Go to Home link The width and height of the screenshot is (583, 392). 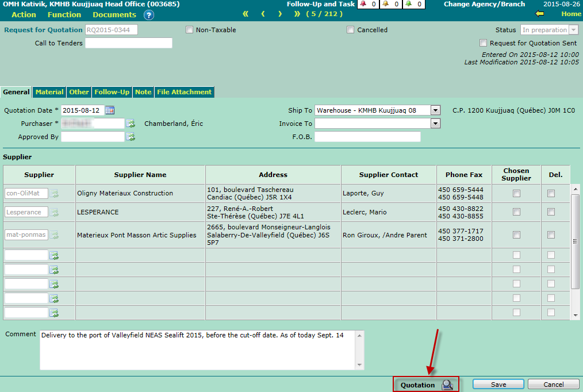[571, 14]
